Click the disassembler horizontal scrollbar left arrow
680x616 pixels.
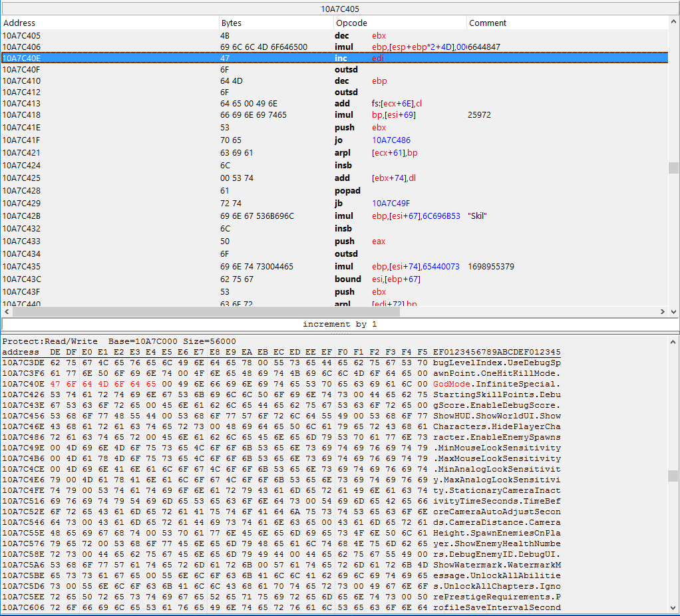(6, 311)
